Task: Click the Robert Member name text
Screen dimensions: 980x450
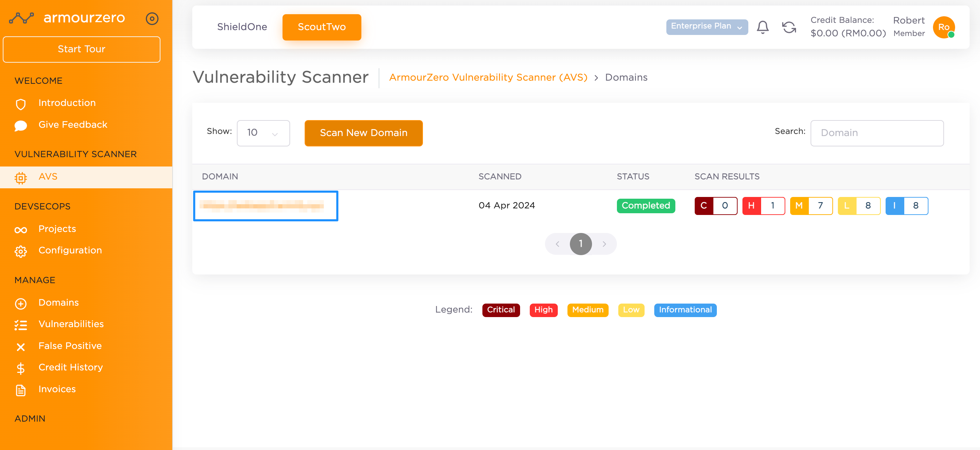Action: (908, 27)
